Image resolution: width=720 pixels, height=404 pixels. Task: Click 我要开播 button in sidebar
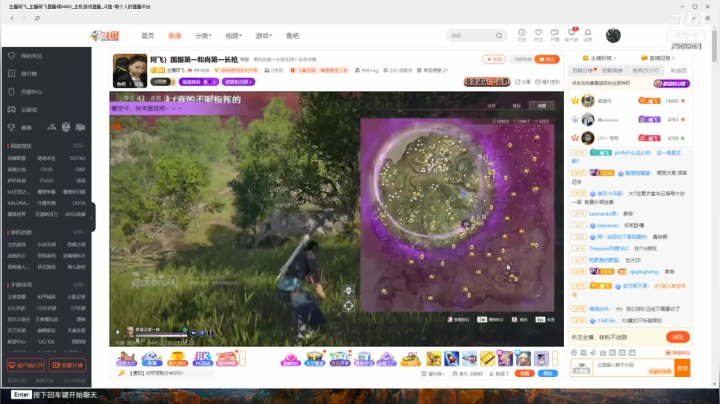[68, 365]
